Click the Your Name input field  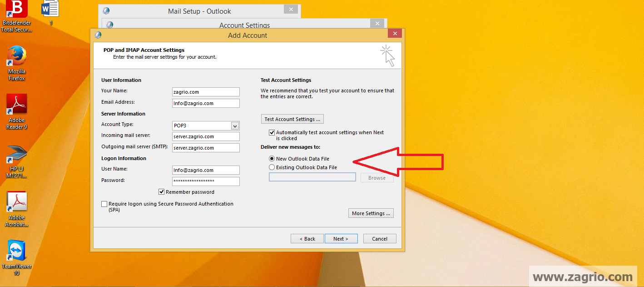coord(206,92)
